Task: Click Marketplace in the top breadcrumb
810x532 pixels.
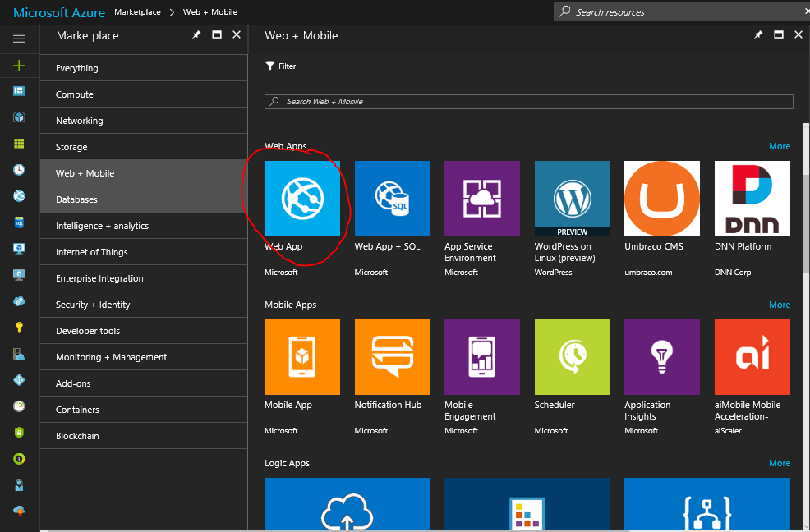Action: (x=137, y=12)
